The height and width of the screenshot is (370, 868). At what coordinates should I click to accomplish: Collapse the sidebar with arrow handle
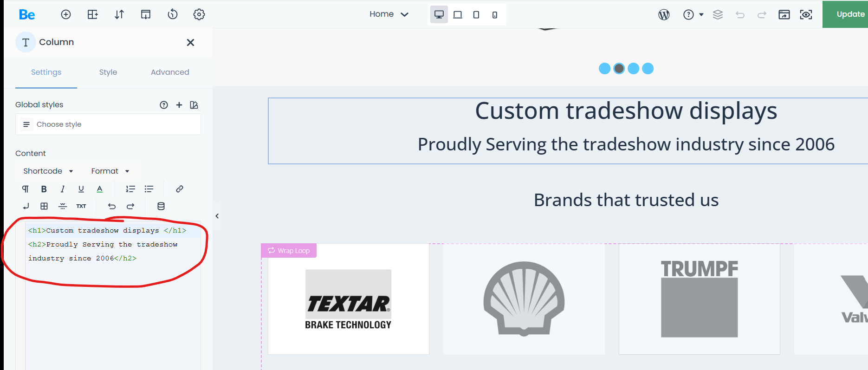217,216
